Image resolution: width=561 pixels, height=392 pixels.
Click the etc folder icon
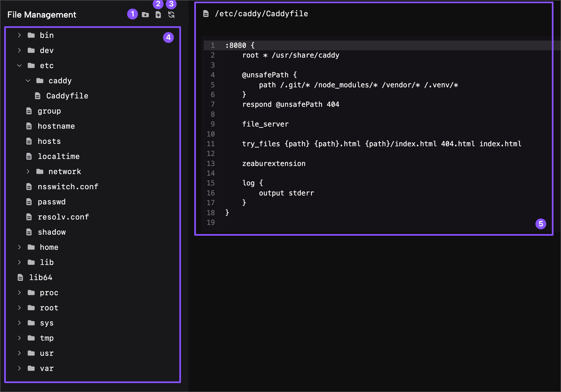tap(31, 65)
